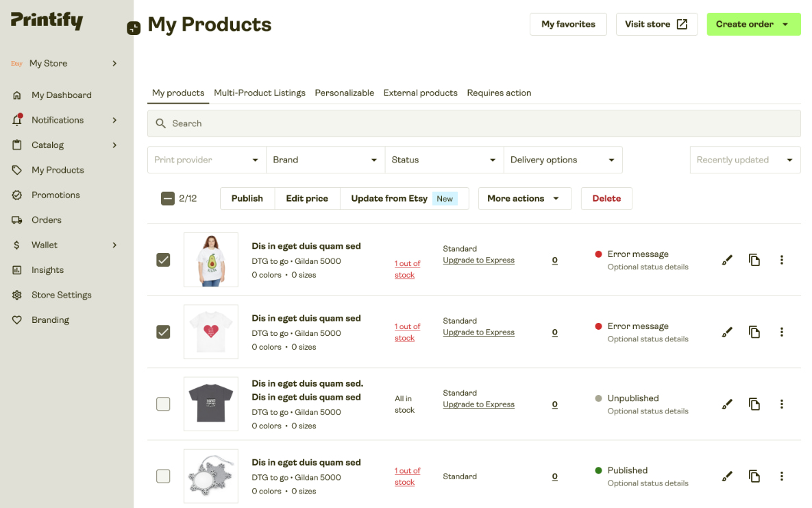The height and width of the screenshot is (508, 812).
Task: Switch to Requires action tab
Action: (500, 93)
